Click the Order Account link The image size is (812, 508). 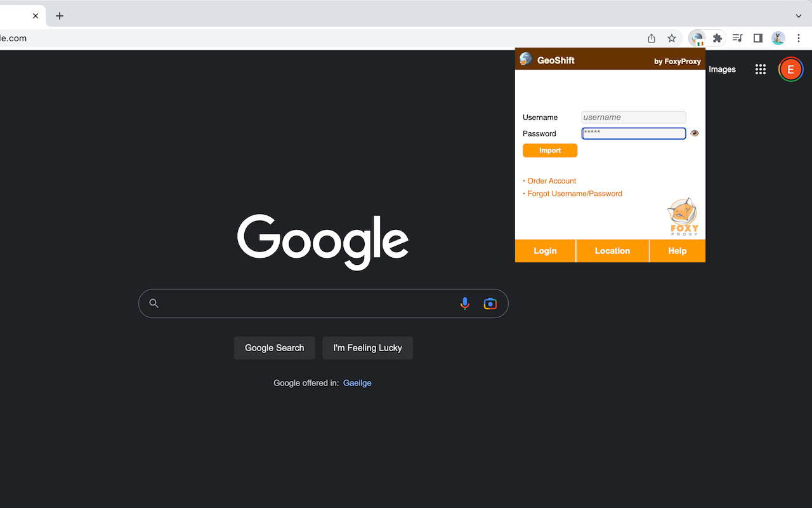tap(551, 181)
